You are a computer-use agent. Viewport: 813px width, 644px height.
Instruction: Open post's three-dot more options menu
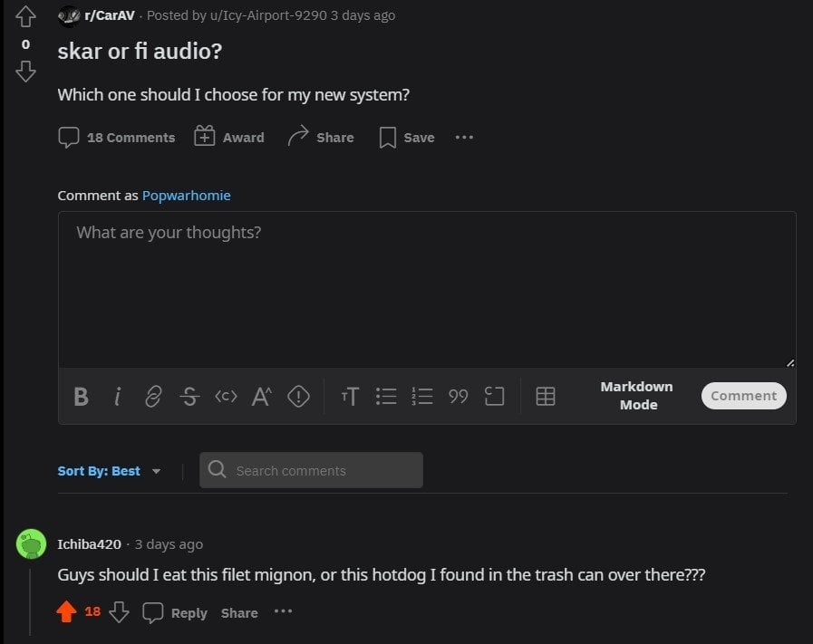click(x=464, y=138)
